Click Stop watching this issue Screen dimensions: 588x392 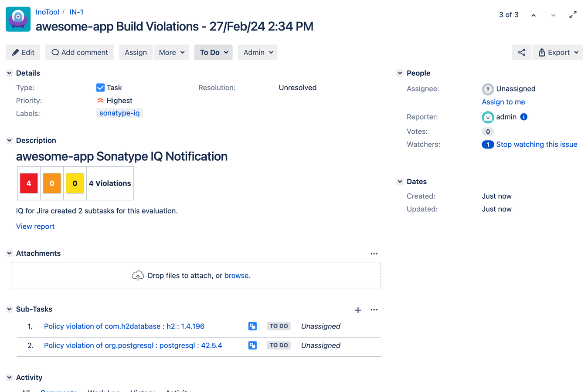click(537, 145)
